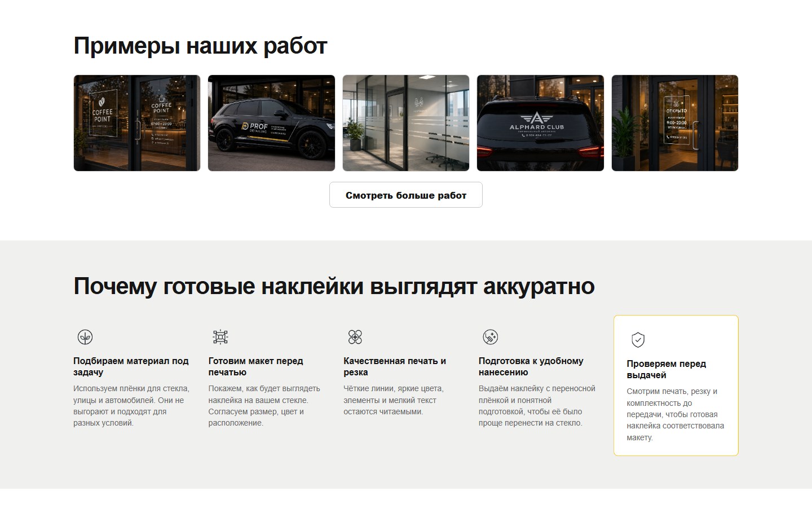This screenshot has width=812, height=508.
Task: Click the «Смотреть больше работ» button
Action: [x=406, y=195]
